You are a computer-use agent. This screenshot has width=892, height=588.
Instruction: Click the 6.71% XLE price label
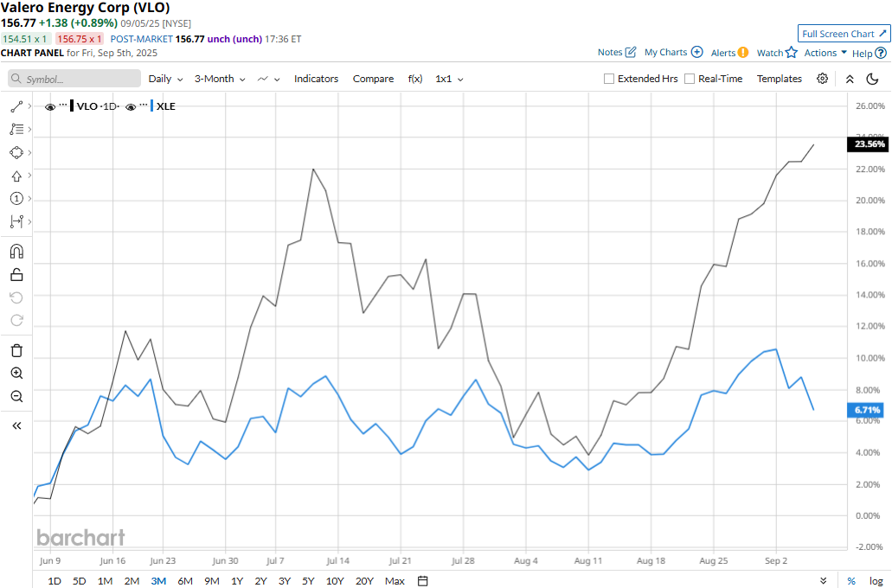(x=866, y=410)
